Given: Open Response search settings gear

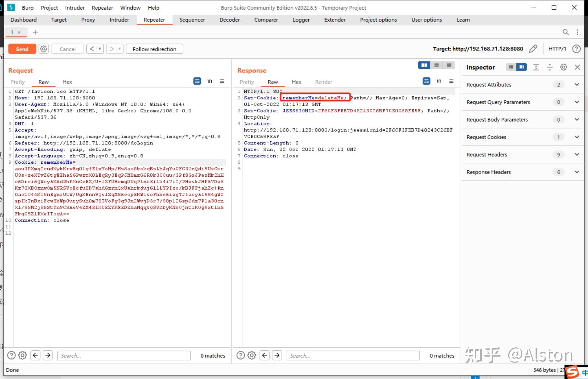Looking at the screenshot, I should pyautogui.click(x=252, y=355).
